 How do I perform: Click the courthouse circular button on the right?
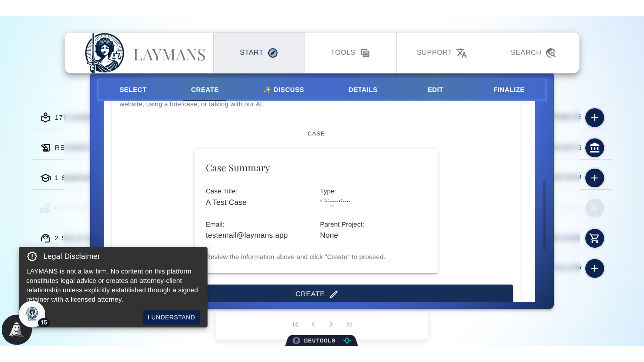(595, 148)
